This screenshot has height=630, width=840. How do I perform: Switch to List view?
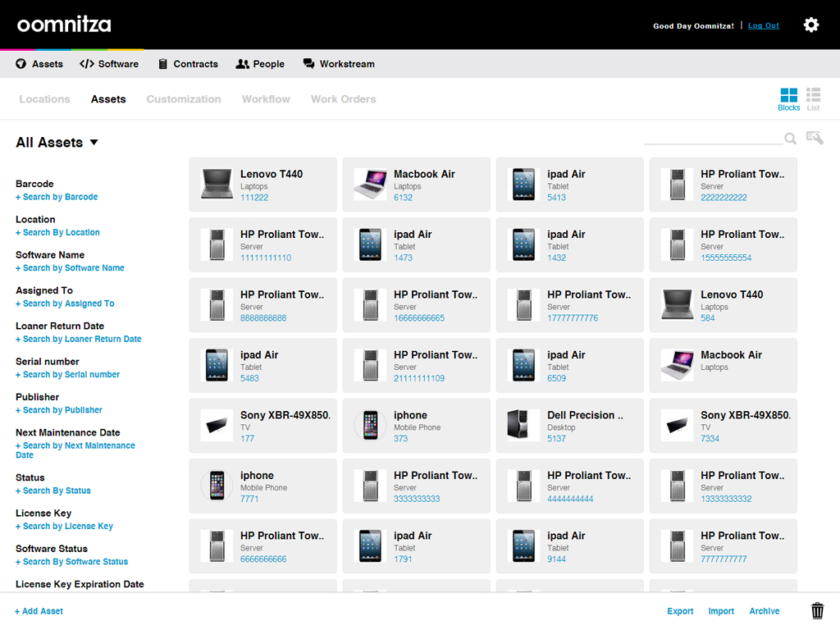(x=813, y=99)
